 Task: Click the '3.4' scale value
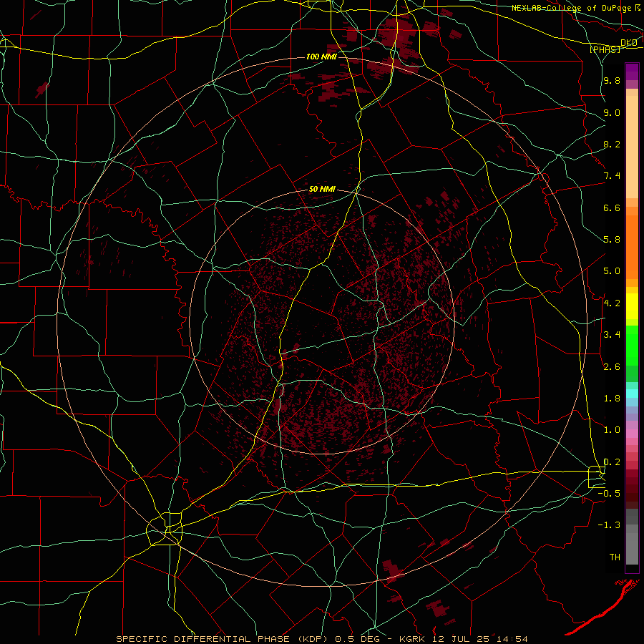coord(612,335)
